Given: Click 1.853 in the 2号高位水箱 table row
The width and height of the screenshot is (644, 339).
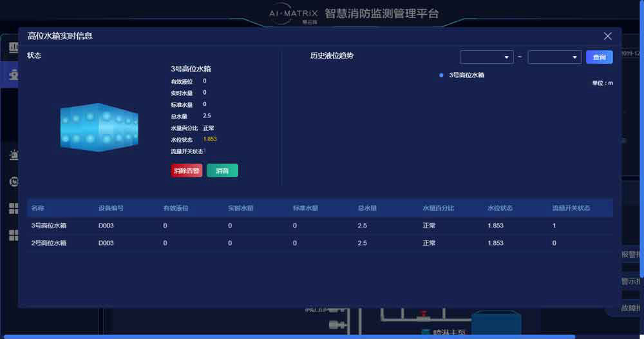Looking at the screenshot, I should (x=495, y=243).
